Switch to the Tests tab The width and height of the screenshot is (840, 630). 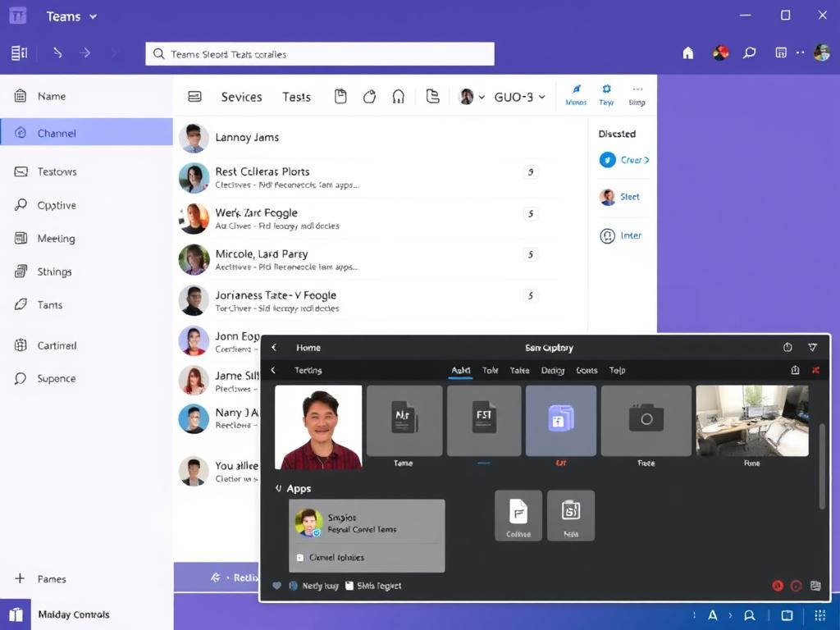coord(297,97)
